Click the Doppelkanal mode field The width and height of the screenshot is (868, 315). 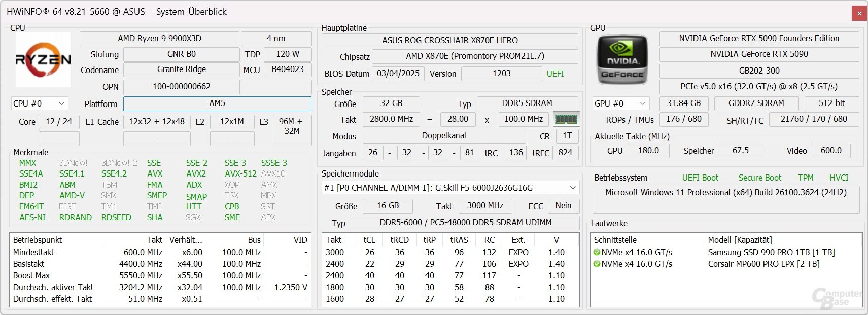444,136
